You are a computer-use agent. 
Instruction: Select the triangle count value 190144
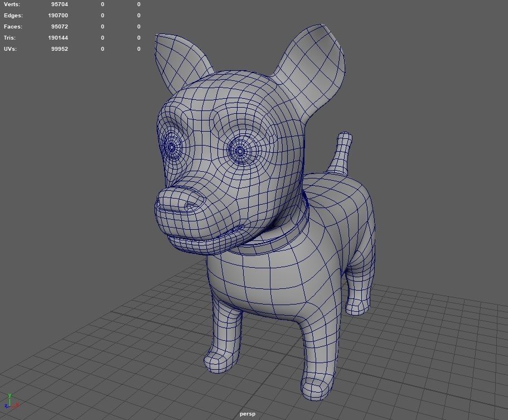coord(58,37)
